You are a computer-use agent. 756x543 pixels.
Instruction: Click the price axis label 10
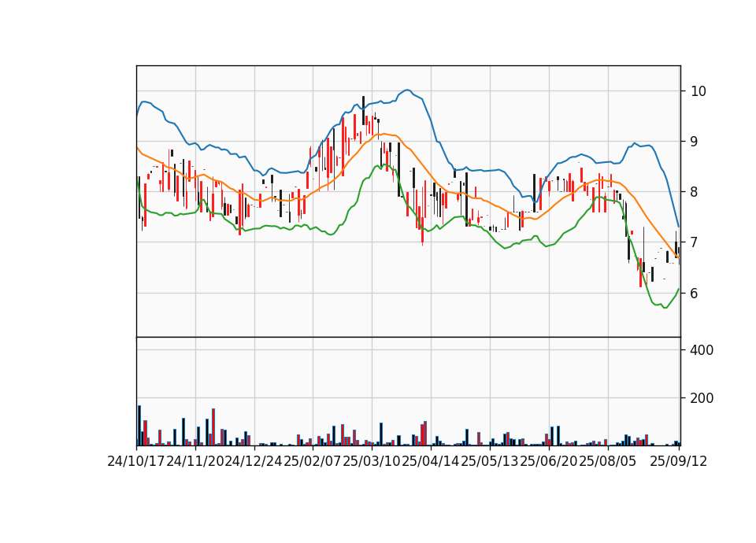[699, 91]
